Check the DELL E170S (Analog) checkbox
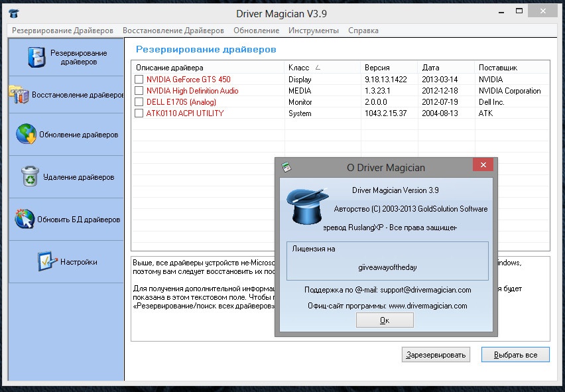 pyautogui.click(x=139, y=102)
